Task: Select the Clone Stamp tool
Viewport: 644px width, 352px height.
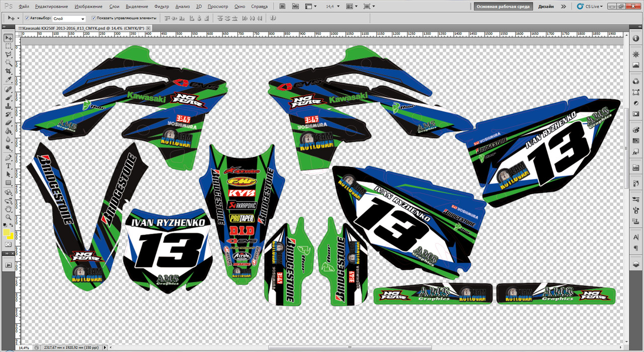Action: (9, 106)
